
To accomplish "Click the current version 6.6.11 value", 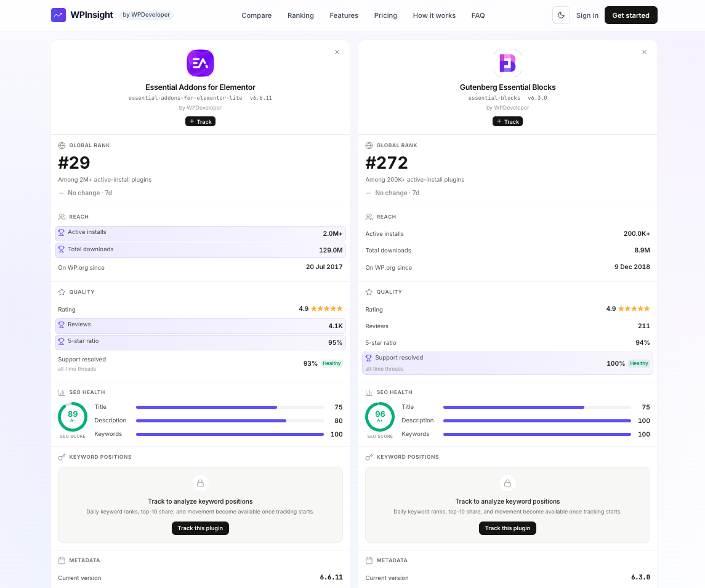I will (x=331, y=577).
